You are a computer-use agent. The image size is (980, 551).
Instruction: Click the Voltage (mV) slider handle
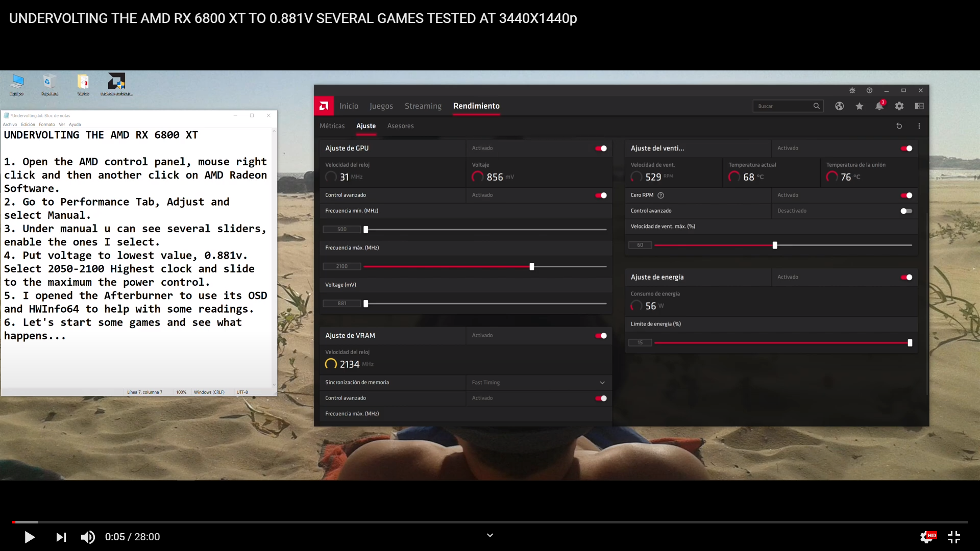click(x=366, y=304)
